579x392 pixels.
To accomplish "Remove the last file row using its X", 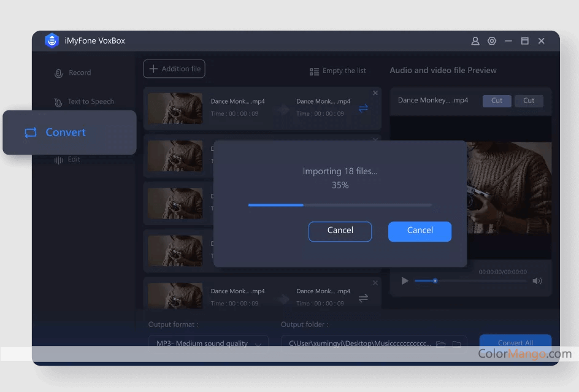I will 375,283.
